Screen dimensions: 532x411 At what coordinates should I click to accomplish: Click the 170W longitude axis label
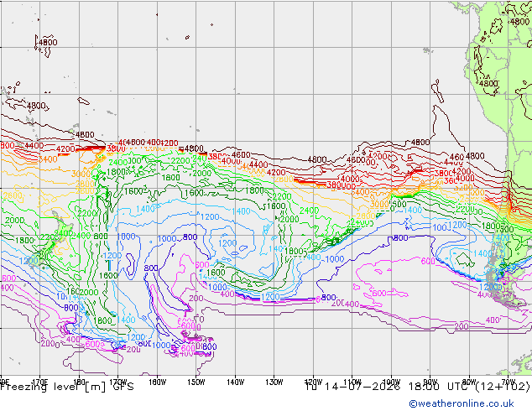tap(118, 382)
